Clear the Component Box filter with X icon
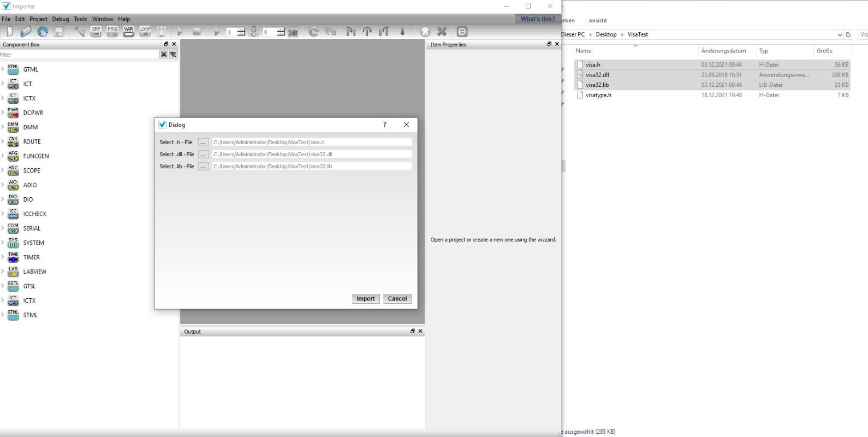The image size is (868, 437). coord(163,55)
